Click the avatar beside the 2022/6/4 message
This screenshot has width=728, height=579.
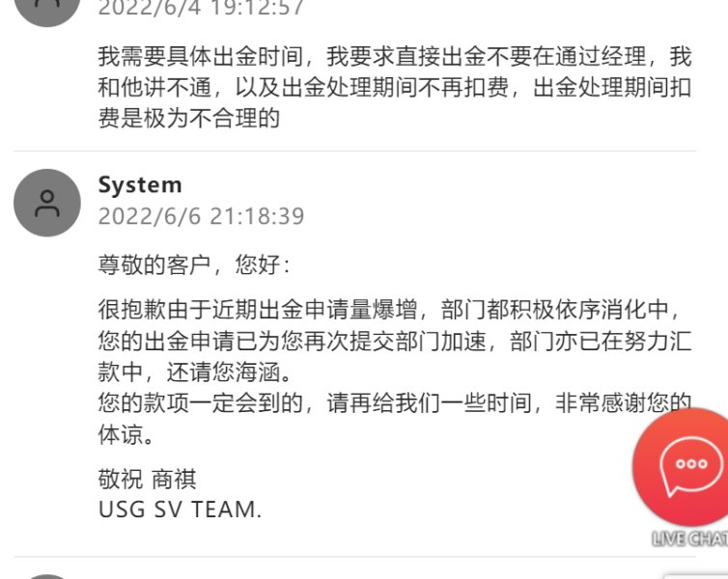[x=47, y=11]
